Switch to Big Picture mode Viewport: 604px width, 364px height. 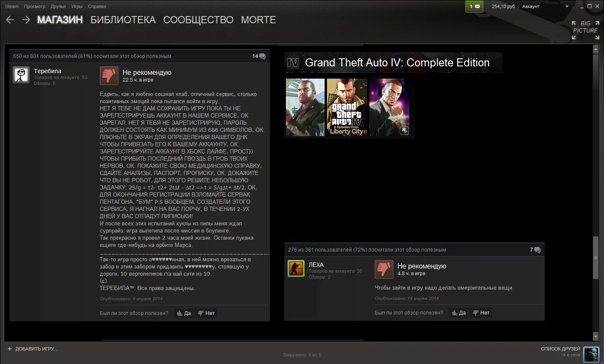tap(585, 30)
